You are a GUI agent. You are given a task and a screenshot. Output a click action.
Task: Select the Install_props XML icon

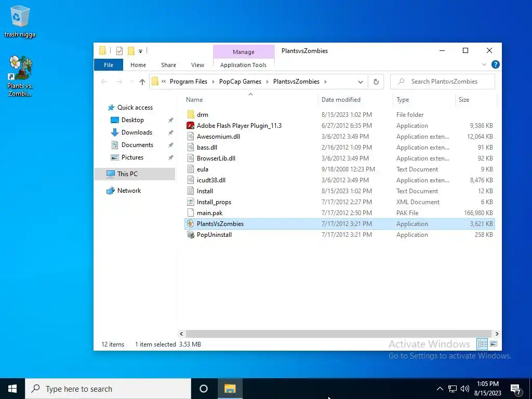(x=191, y=202)
